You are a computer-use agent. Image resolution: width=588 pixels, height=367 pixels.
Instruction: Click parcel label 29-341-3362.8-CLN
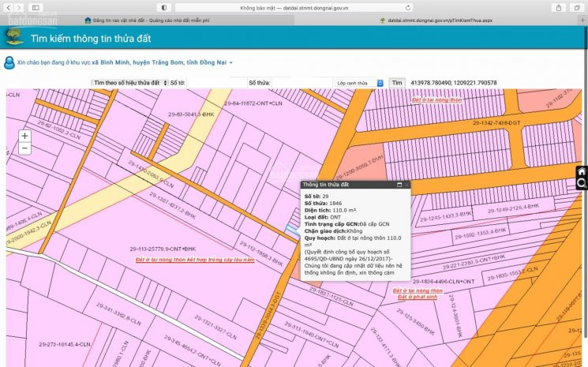click(x=118, y=314)
